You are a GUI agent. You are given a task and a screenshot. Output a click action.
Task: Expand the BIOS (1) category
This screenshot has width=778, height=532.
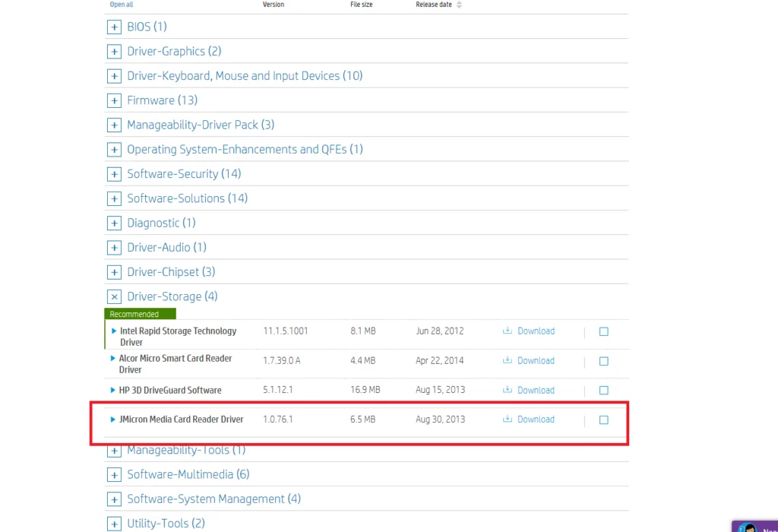(114, 27)
